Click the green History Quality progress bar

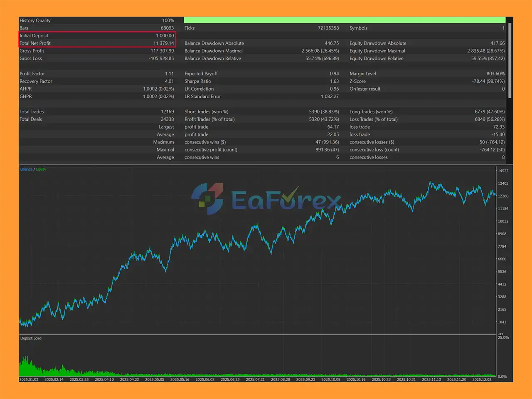(344, 20)
